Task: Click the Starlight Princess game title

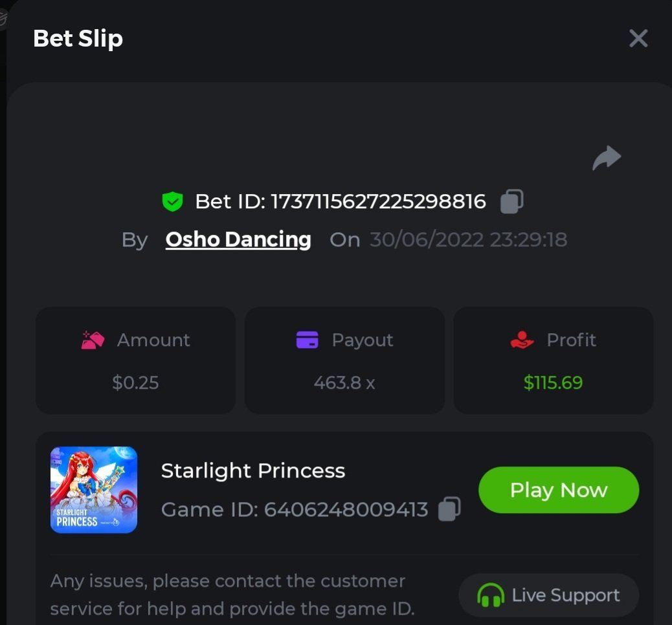Action: click(x=253, y=470)
